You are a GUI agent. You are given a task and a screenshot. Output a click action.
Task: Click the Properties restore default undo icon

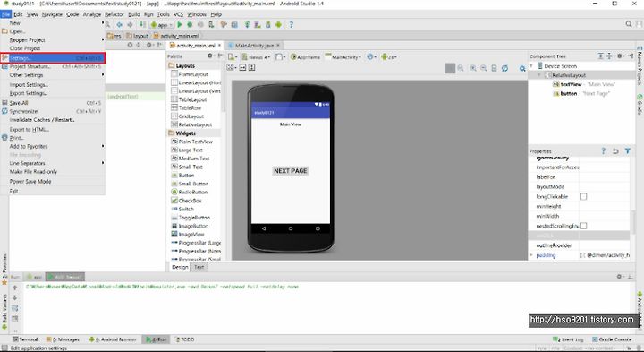(615, 151)
